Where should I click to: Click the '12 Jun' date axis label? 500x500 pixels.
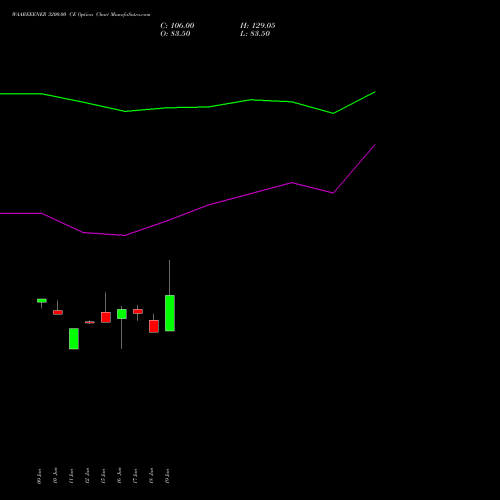click(x=88, y=476)
